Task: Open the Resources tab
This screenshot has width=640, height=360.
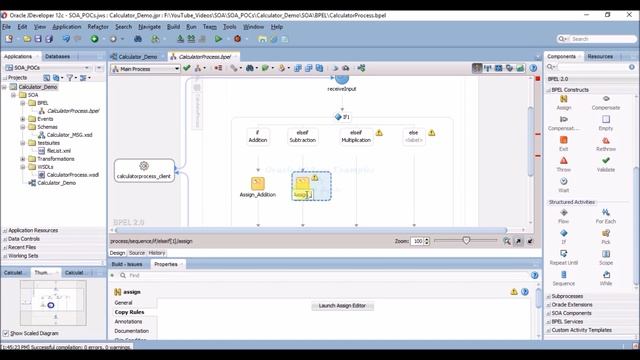Action: 600,56
